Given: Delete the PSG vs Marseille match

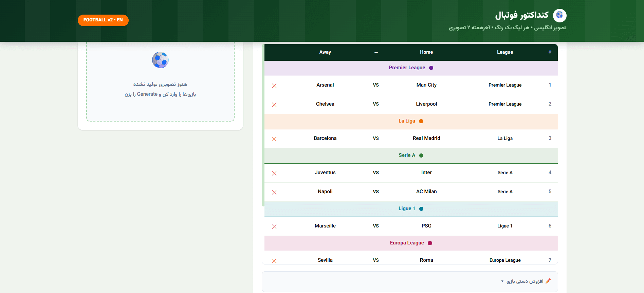Looking at the screenshot, I should pyautogui.click(x=274, y=226).
